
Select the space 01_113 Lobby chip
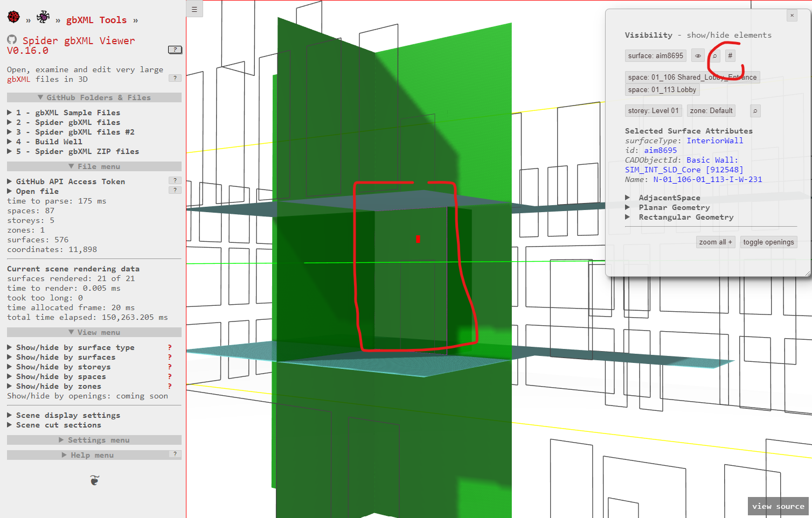tap(662, 89)
